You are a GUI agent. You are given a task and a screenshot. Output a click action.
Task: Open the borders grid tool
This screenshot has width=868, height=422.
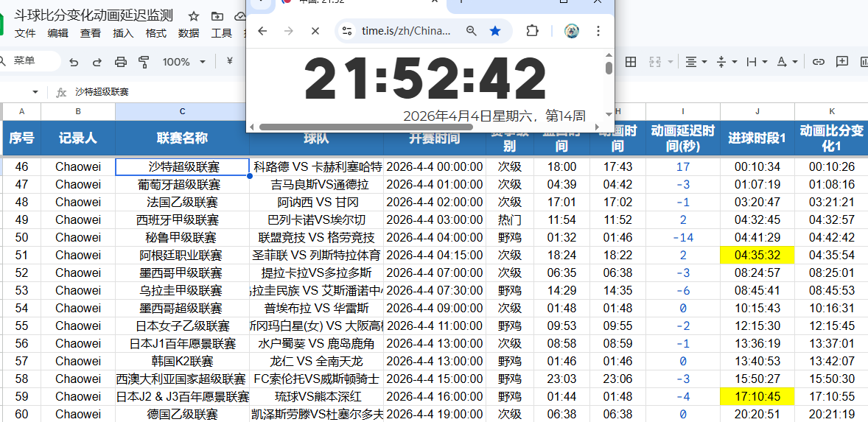[631, 62]
